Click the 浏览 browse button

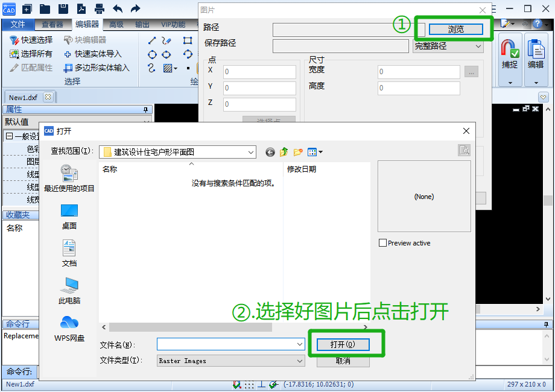click(456, 30)
